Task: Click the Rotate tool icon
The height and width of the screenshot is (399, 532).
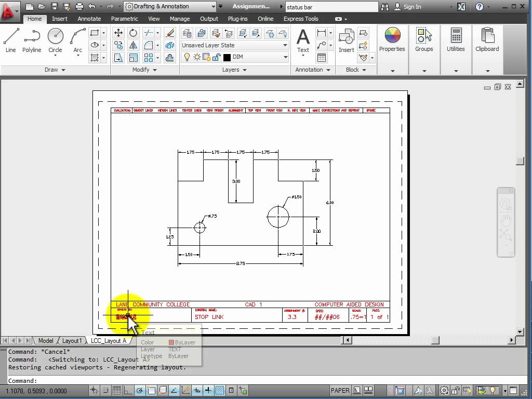Action: point(133,33)
